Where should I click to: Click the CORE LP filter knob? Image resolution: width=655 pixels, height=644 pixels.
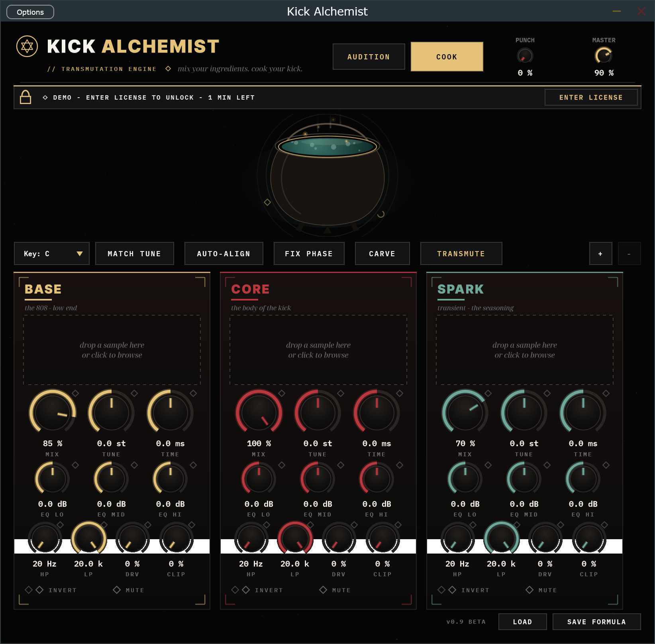295,538
